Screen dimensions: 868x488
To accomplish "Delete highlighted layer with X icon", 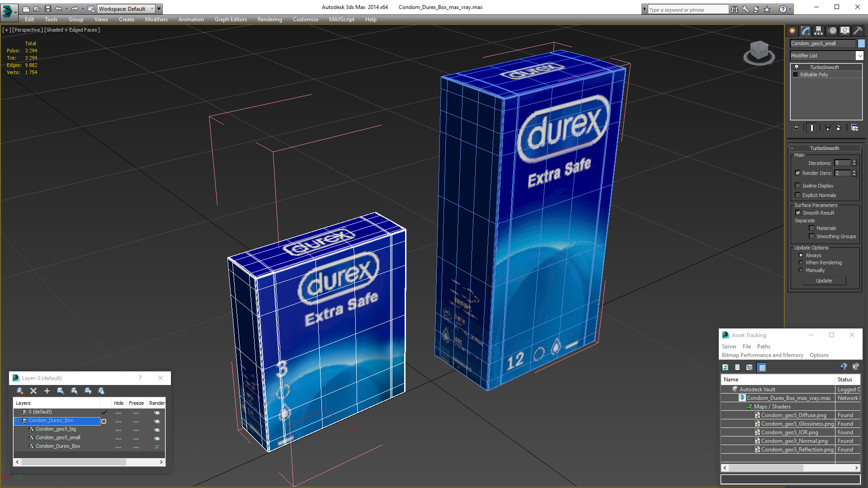I will tap(33, 391).
